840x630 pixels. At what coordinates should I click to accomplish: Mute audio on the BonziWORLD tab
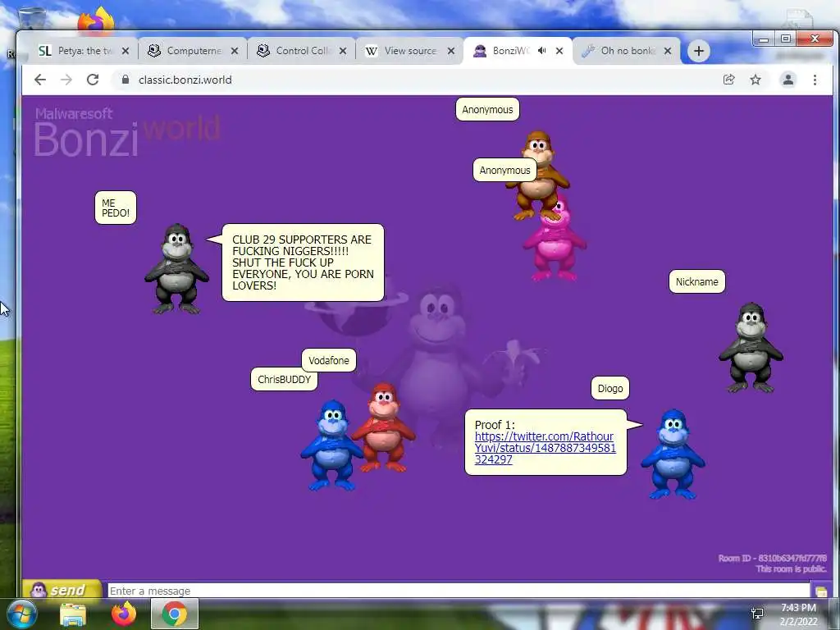pyautogui.click(x=542, y=50)
